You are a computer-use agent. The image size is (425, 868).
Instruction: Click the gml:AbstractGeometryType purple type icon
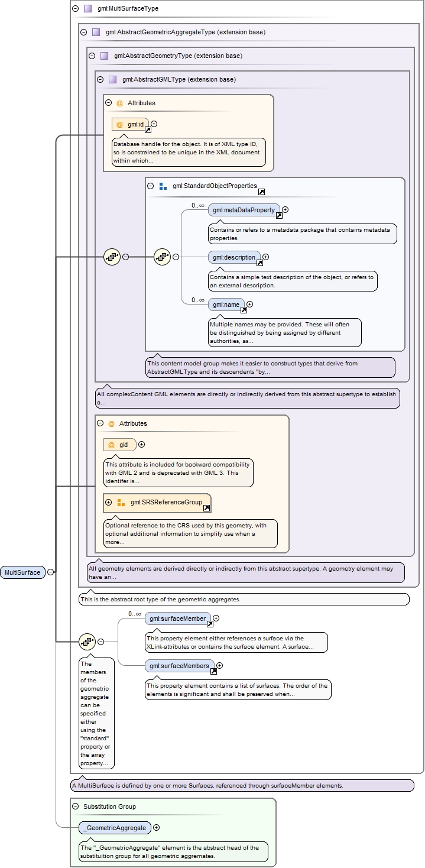[104, 56]
